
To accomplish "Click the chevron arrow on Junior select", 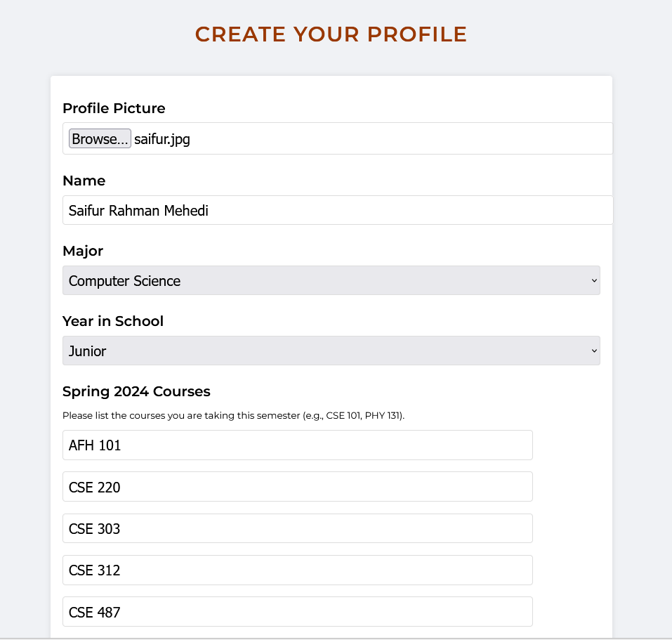I will (594, 351).
